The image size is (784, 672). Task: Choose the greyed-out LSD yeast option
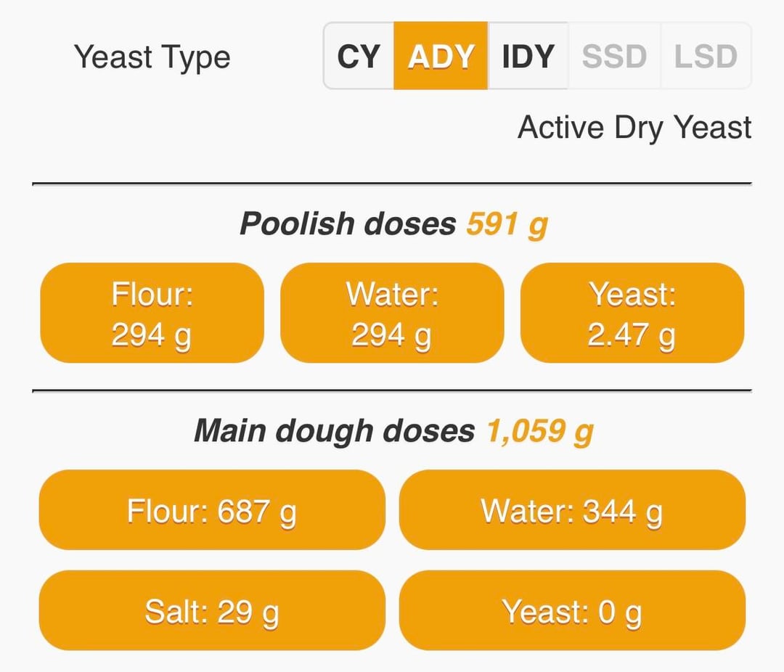[706, 57]
